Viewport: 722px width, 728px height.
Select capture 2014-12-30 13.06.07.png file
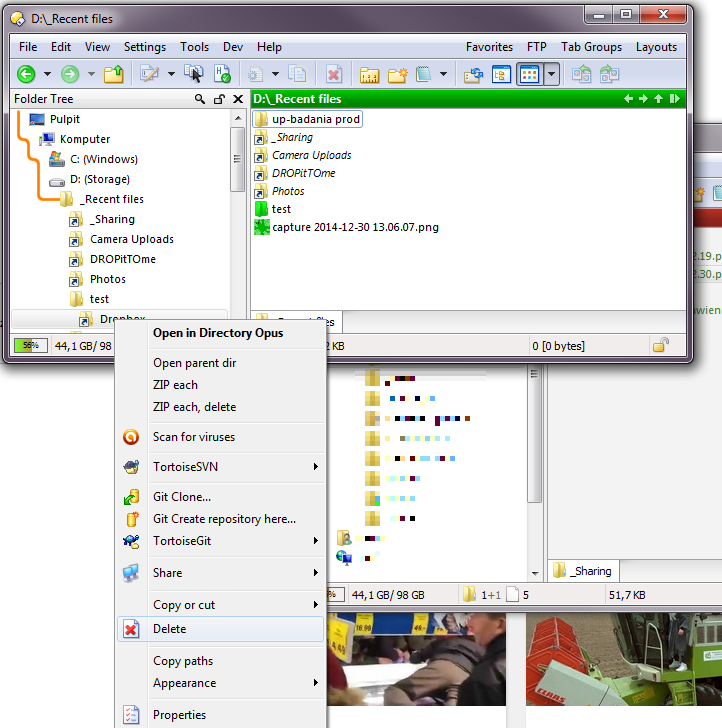355,227
